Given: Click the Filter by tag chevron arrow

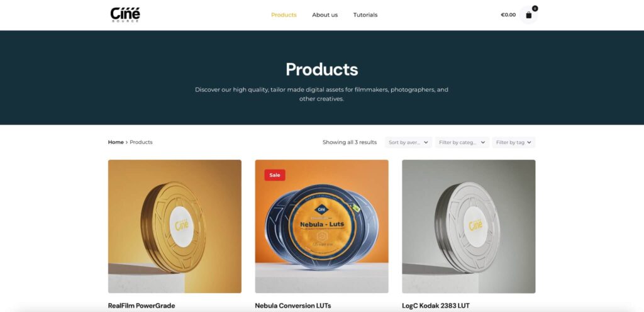Looking at the screenshot, I should 529,142.
